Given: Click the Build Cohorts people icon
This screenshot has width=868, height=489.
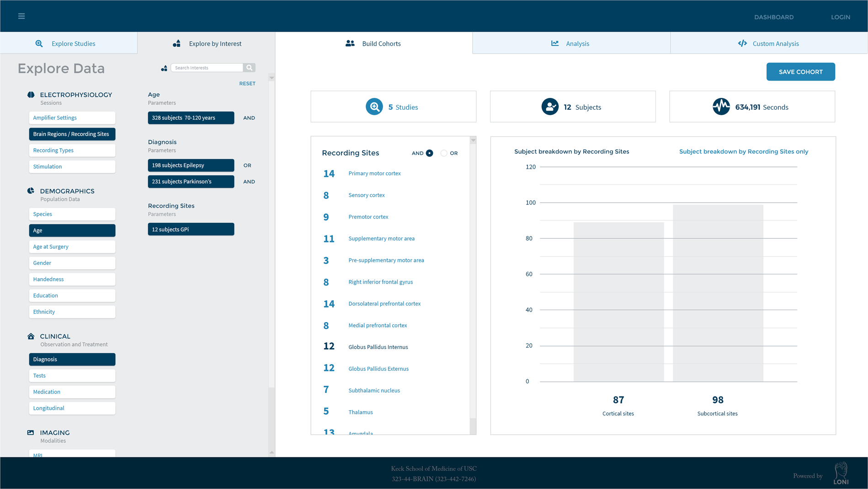Looking at the screenshot, I should (x=350, y=43).
